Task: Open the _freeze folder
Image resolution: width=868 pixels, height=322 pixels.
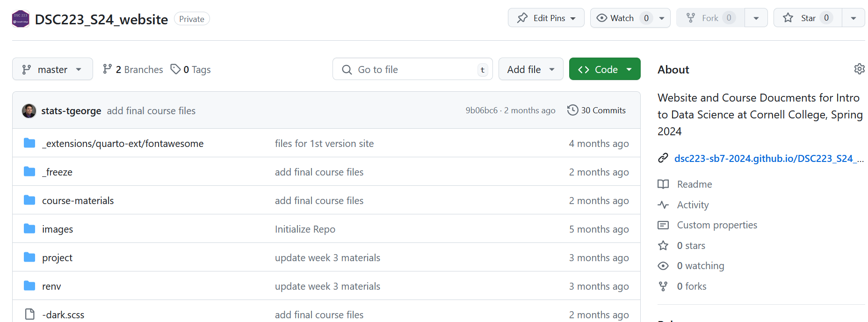Action: click(57, 172)
